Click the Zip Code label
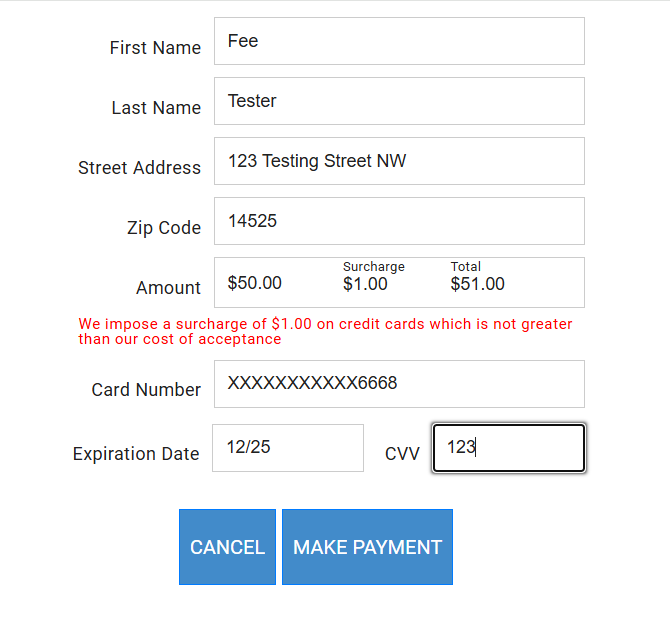Viewport: 670px width, 617px height. click(164, 228)
